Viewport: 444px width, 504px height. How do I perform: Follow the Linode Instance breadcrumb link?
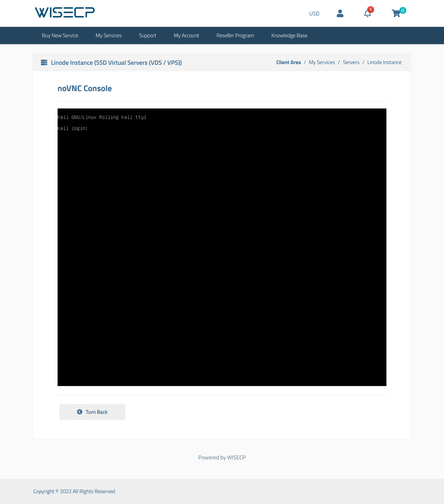point(384,62)
